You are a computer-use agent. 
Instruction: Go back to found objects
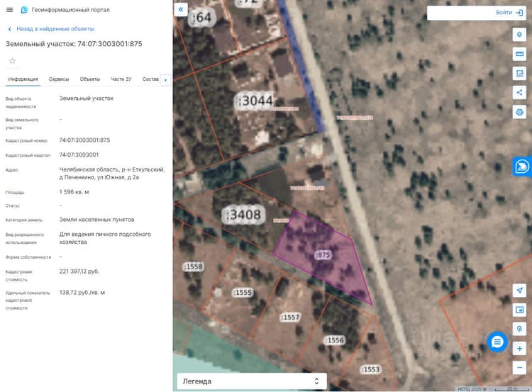click(x=51, y=29)
